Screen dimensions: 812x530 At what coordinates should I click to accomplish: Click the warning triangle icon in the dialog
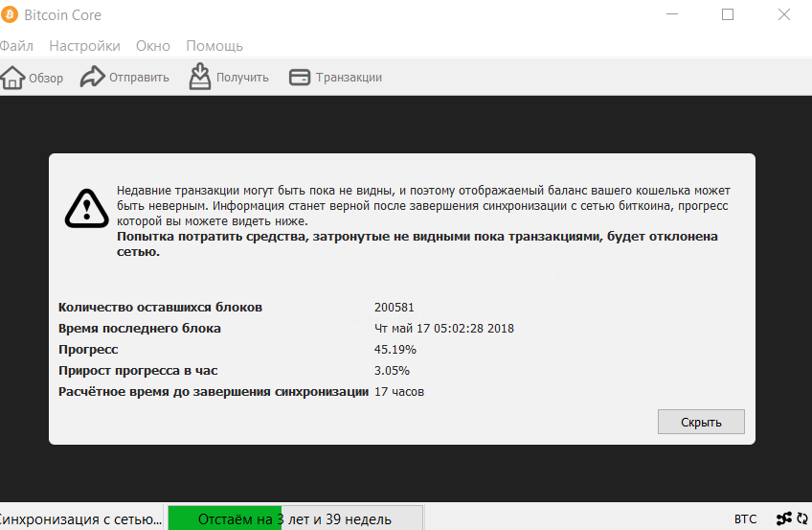[x=86, y=207]
